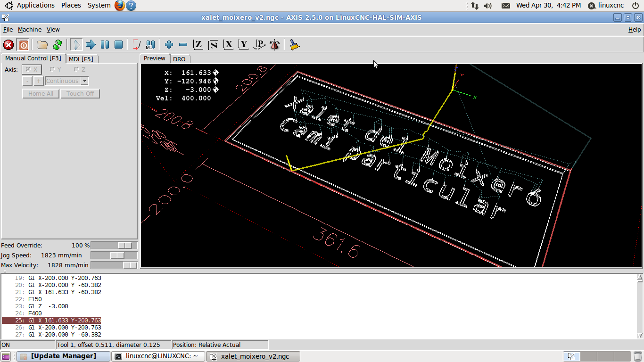Open Firefox from the top panel

[x=120, y=6]
